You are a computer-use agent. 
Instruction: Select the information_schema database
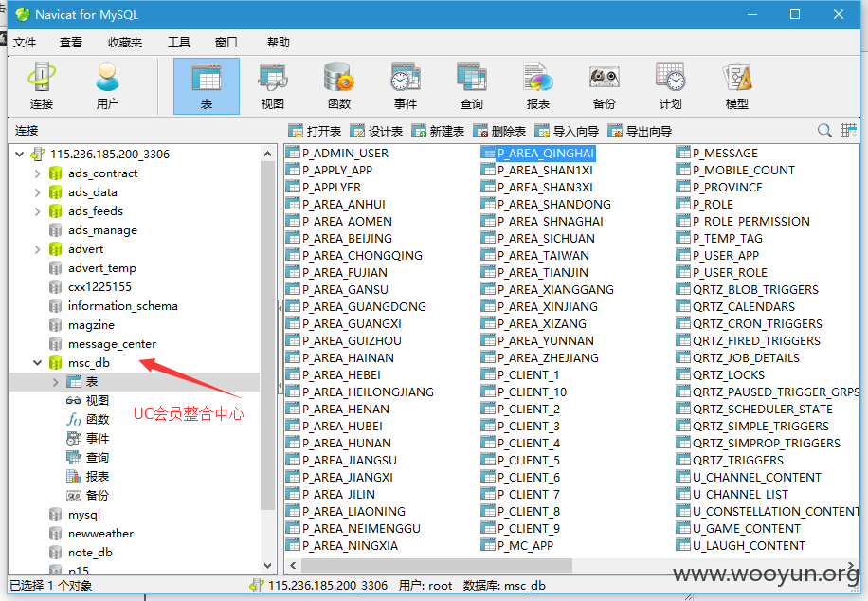114,306
